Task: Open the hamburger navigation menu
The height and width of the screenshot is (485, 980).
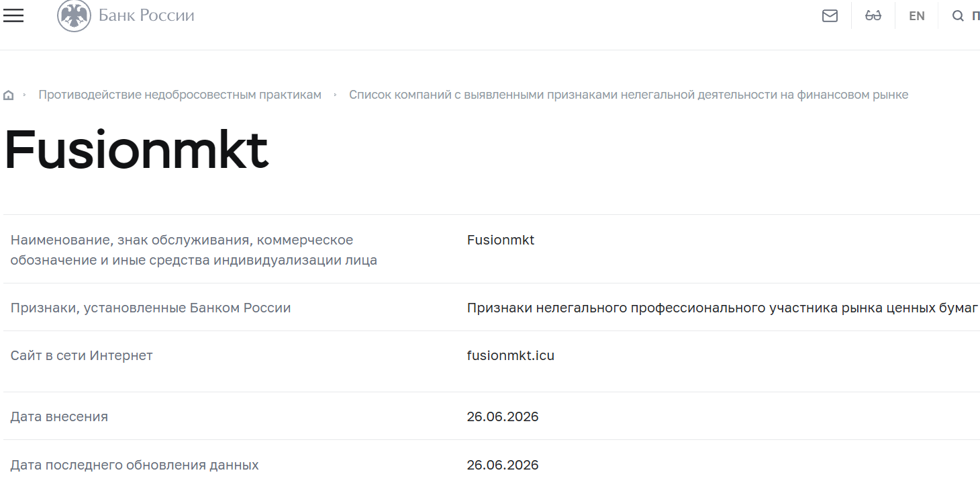Action: (13, 15)
